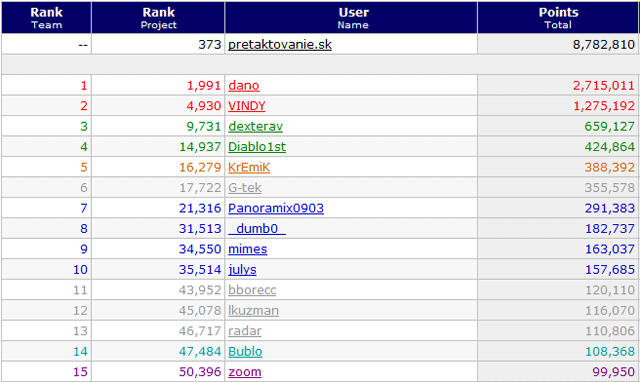Open the pretaktovanie.sk team link

point(280,44)
